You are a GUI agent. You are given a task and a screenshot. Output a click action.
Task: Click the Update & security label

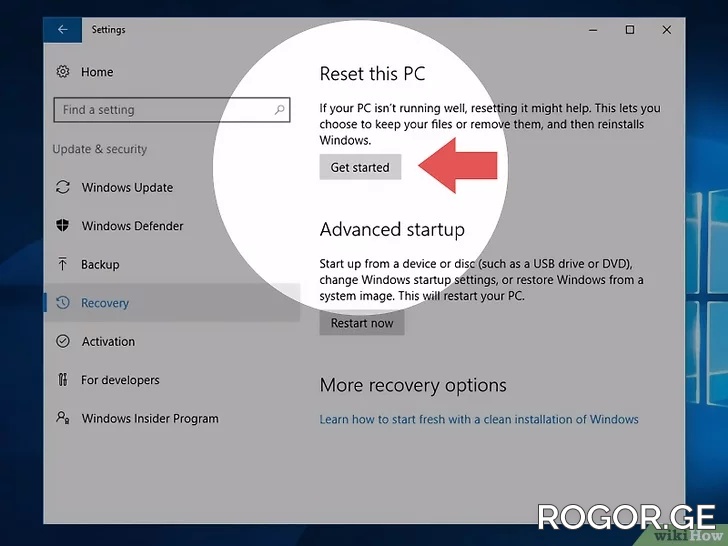point(99,149)
